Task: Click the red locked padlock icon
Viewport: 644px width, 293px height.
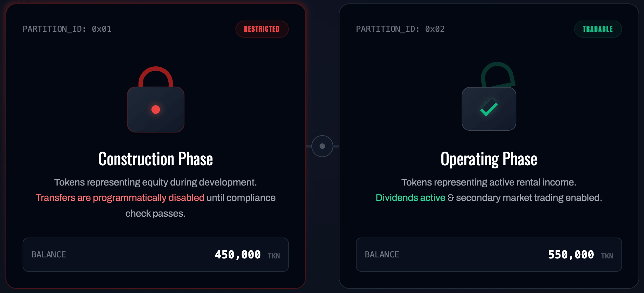Action: [x=156, y=99]
